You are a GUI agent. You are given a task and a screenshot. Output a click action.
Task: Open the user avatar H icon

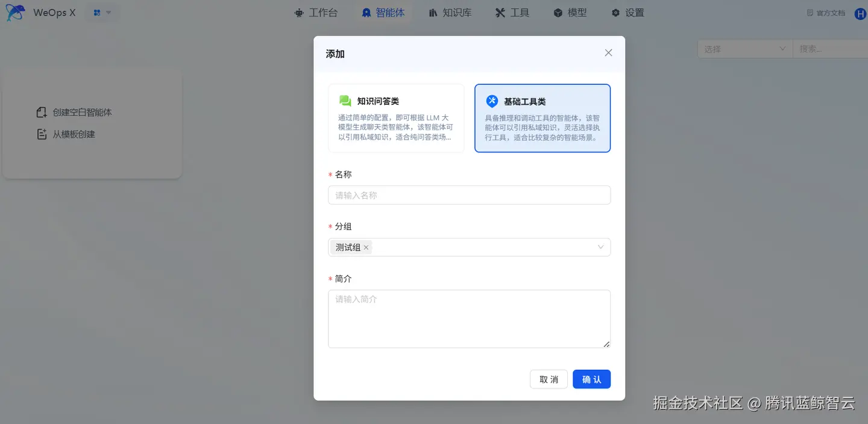[860, 13]
